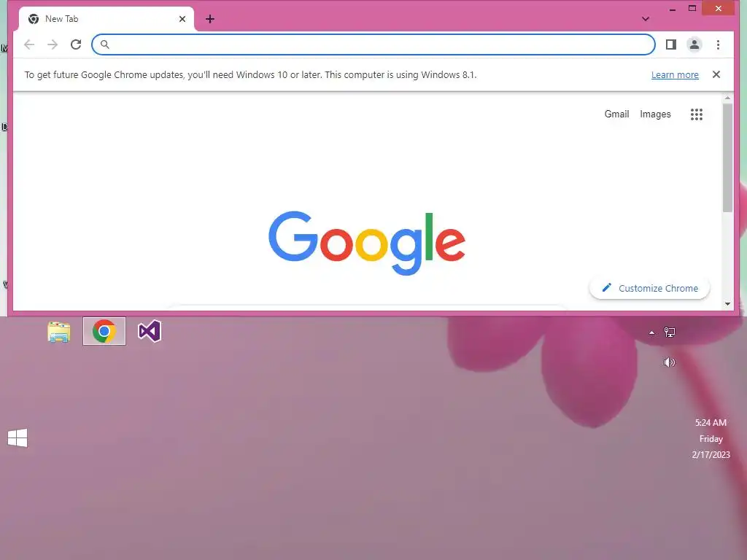Open File Explorer from the taskbar
747x560 pixels.
click(x=59, y=332)
